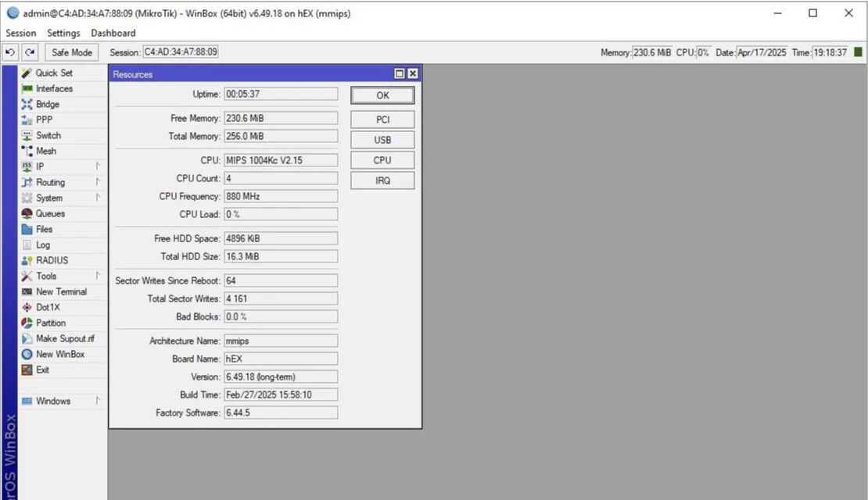Click the Exit icon in sidebar
Screen dimensions: 868x500
27,370
